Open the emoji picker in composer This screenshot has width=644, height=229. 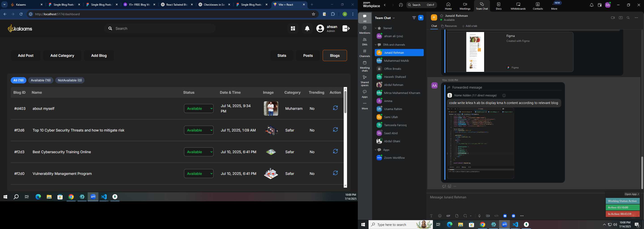pos(440,216)
